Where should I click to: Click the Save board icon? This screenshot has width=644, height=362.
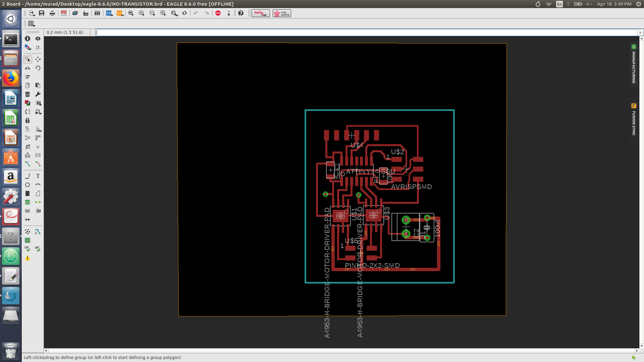(x=42, y=13)
